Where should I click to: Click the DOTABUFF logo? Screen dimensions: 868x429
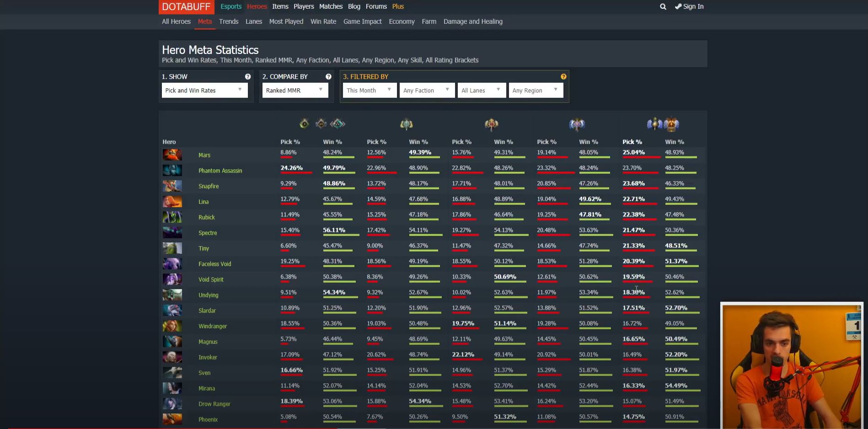[x=186, y=7]
